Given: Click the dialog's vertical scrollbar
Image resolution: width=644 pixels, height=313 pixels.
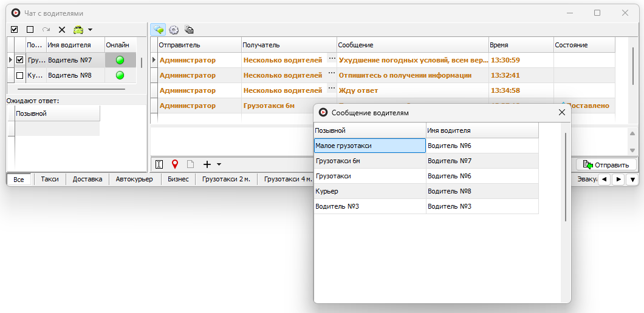Looking at the screenshot, I should point(566,177).
